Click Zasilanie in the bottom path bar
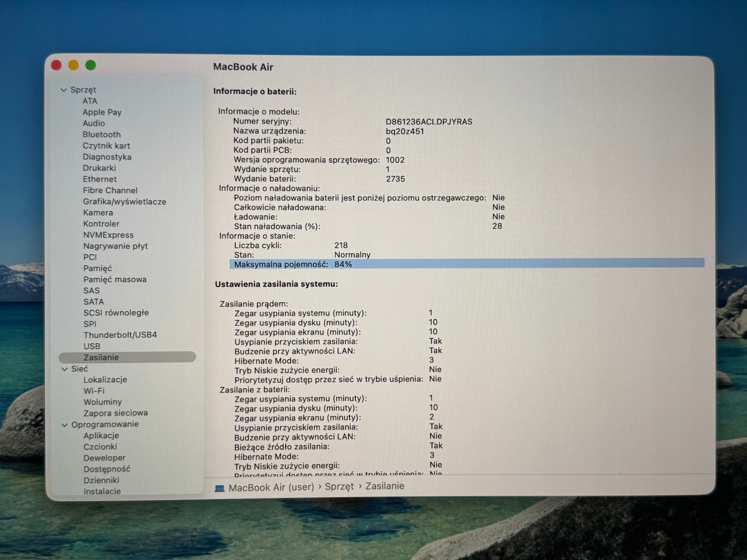Image resolution: width=747 pixels, height=560 pixels. [385, 486]
